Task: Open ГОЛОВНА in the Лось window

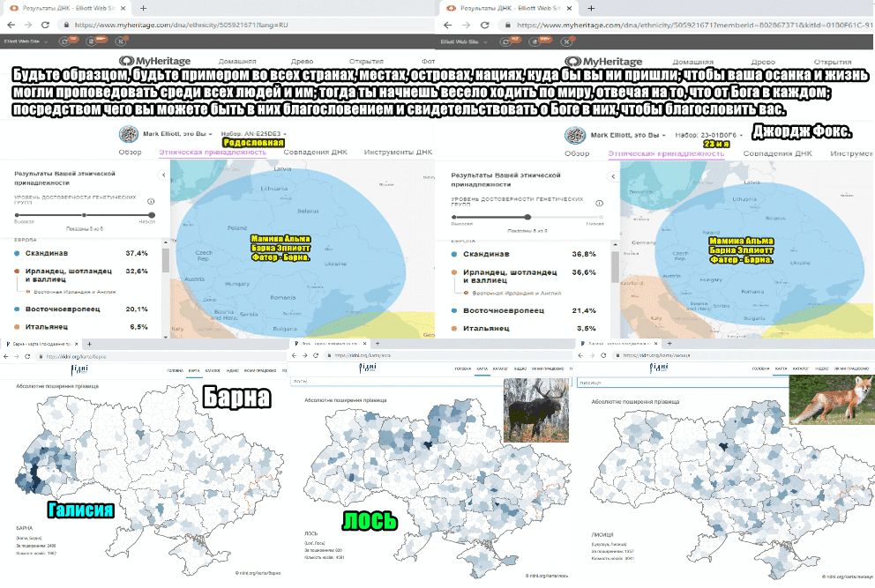Action: [x=462, y=368]
